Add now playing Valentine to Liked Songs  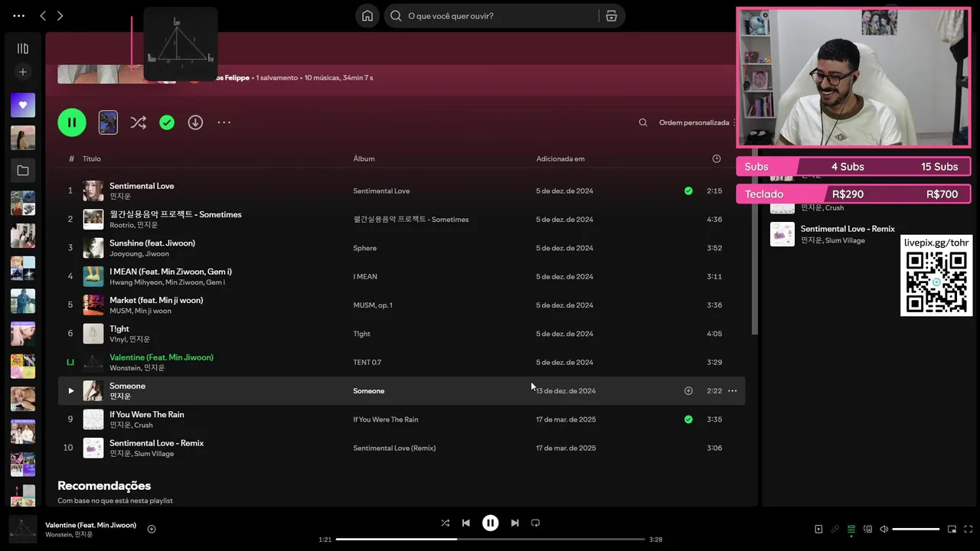click(152, 529)
